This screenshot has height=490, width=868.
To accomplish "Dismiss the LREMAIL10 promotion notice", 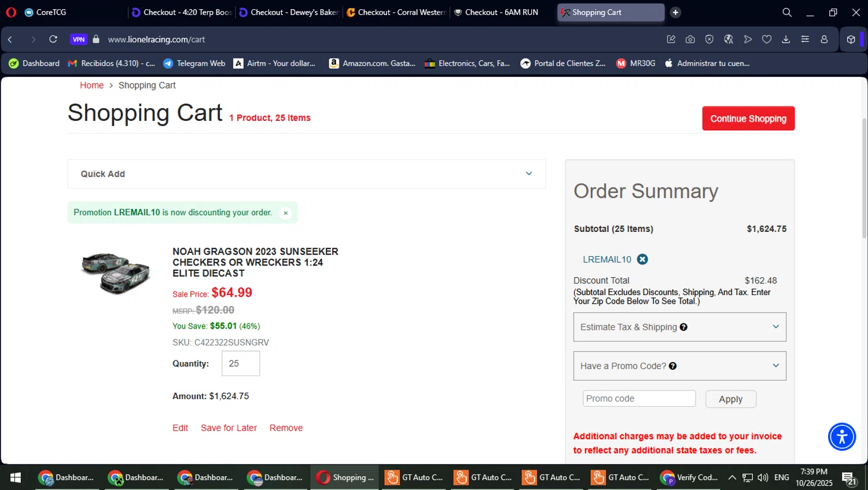I will [285, 213].
